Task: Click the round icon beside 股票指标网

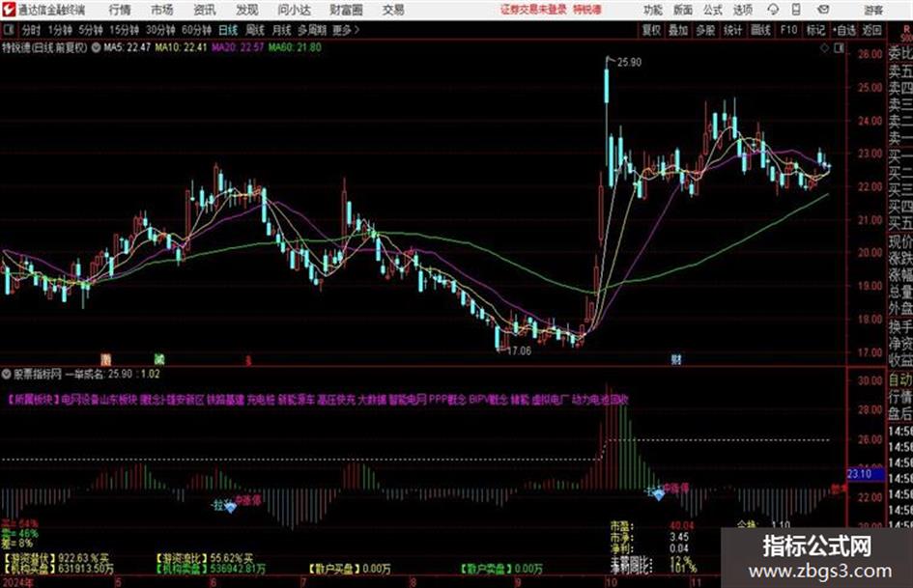Action: tap(7, 374)
